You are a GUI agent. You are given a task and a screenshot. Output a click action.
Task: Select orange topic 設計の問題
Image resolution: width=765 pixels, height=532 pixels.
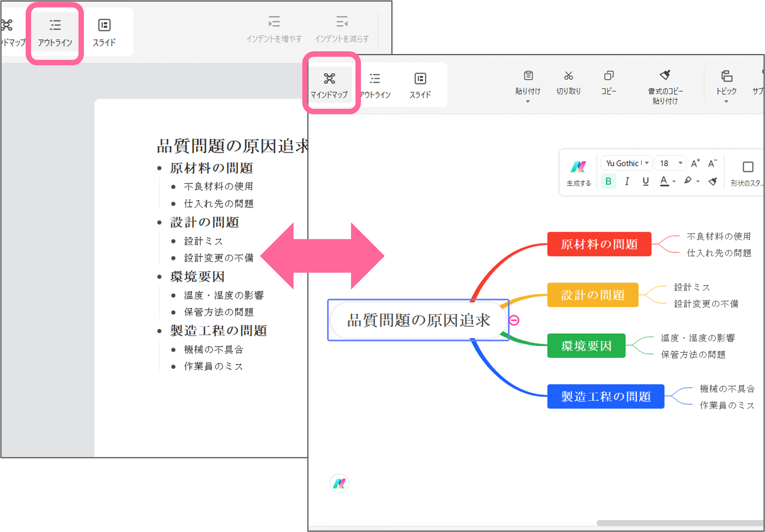(x=592, y=295)
